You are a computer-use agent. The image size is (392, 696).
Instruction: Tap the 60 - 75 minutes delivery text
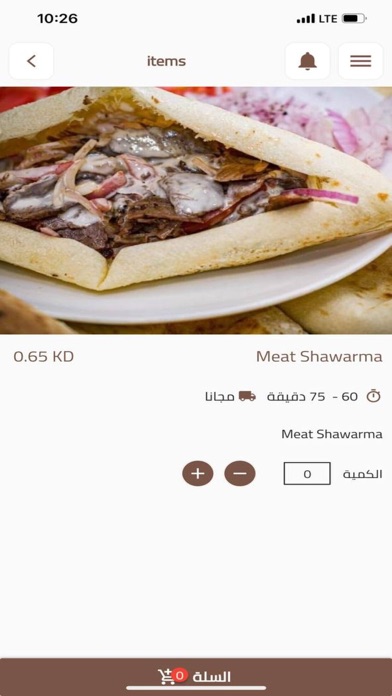point(312,396)
